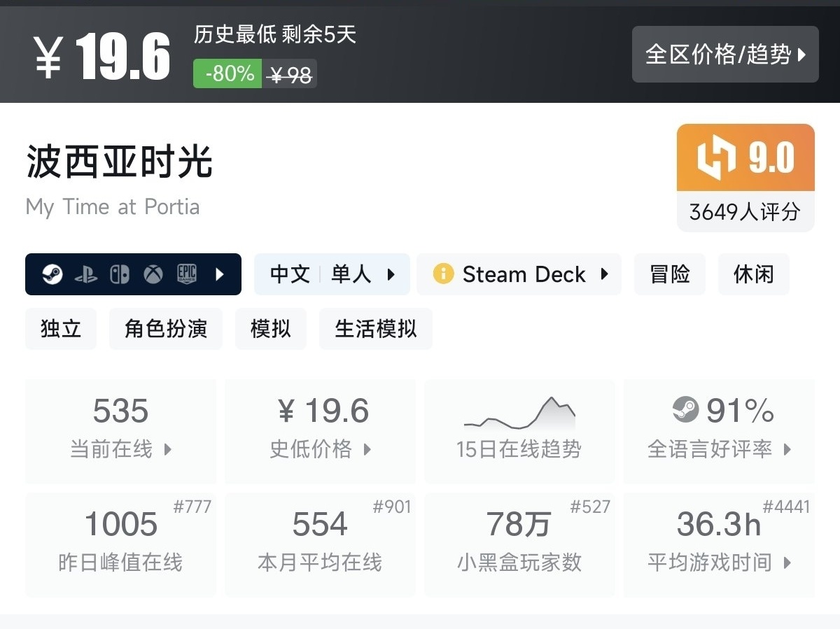Tap the 小黑盒玩家数 78万 card
The height and width of the screenshot is (629, 840).
click(x=519, y=545)
